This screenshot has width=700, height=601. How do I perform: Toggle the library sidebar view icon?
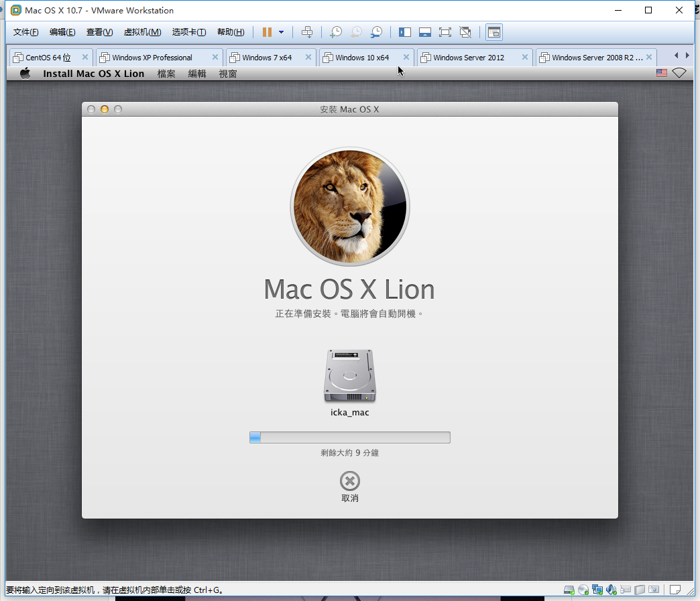pyautogui.click(x=405, y=32)
